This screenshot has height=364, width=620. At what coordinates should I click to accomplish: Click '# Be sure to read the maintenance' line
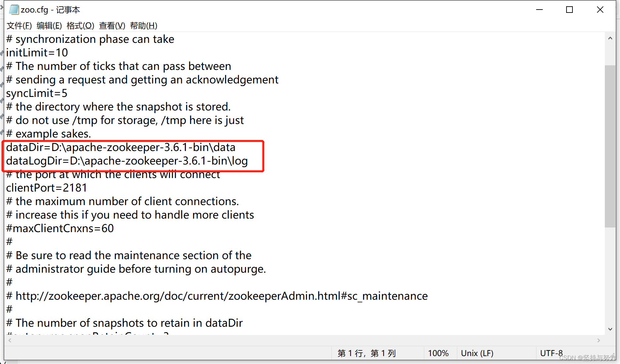(x=129, y=255)
